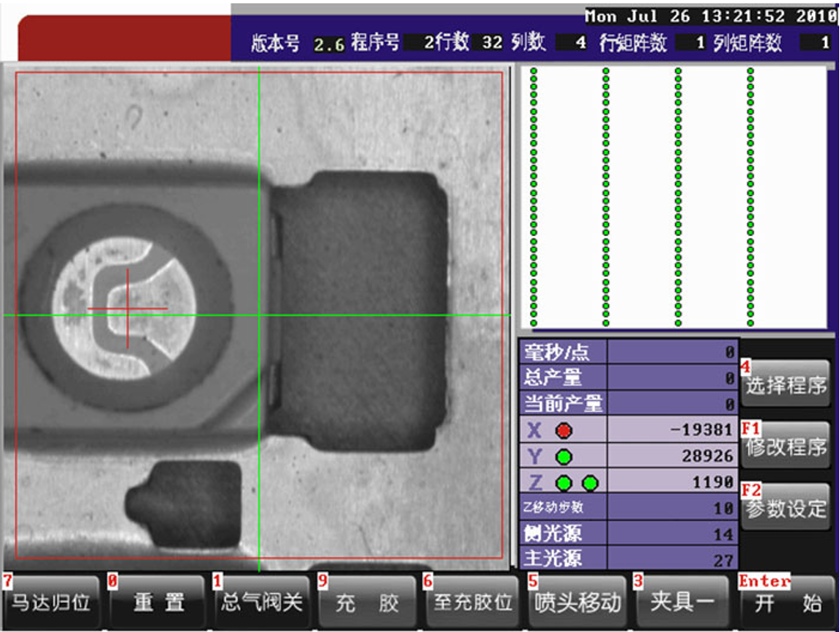The image size is (840, 632).
Task: Click the X coordinate value -19381
Action: (702, 430)
